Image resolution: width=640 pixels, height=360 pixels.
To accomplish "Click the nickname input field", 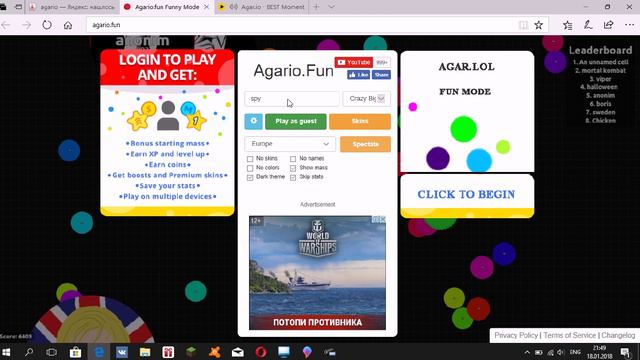I will (292, 98).
